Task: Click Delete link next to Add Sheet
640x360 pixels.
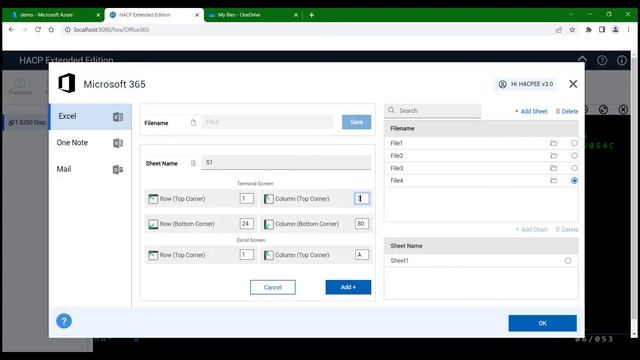Action: point(567,111)
